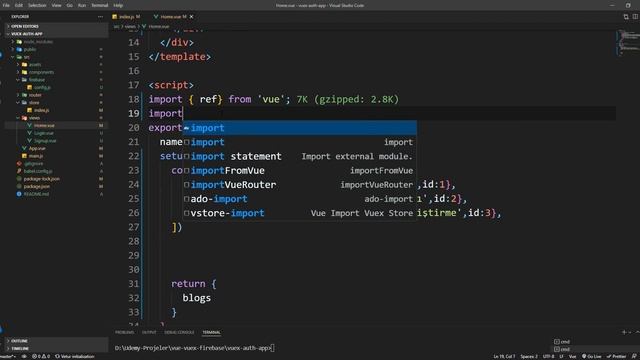Open the Help menu

[118, 5]
